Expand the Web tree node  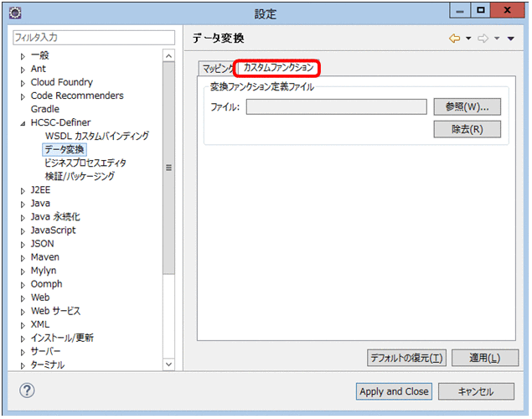[23, 298]
